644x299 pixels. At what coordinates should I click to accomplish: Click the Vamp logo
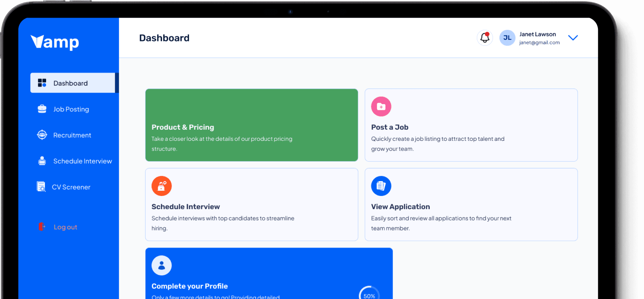[x=55, y=42]
